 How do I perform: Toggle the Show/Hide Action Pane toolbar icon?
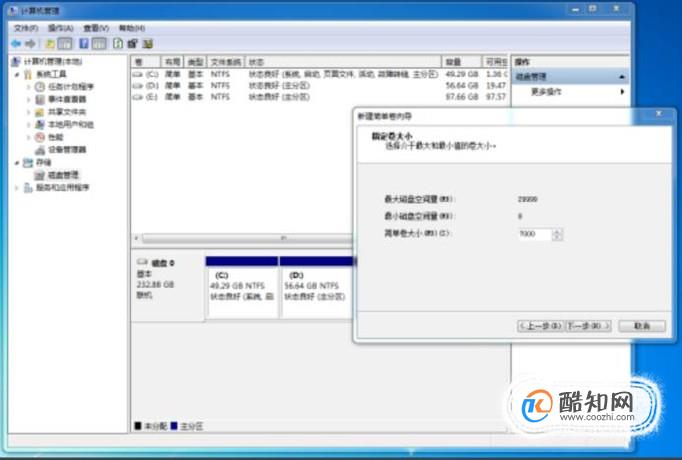tap(99, 43)
